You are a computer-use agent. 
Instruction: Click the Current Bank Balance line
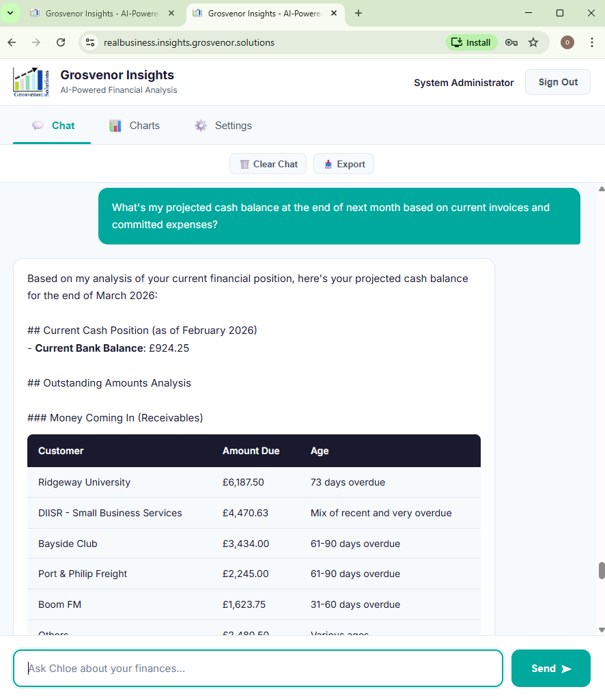pos(109,348)
